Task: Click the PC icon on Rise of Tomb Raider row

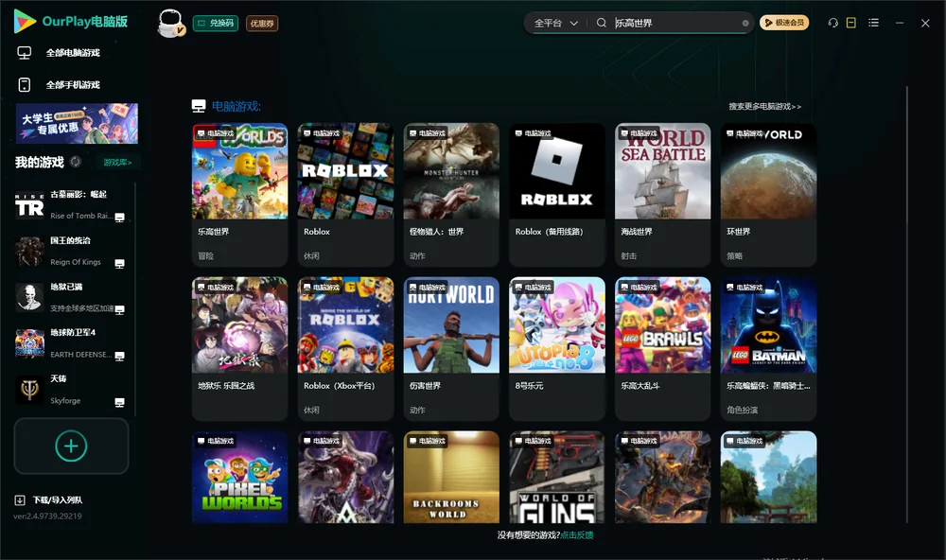Action: [119, 218]
